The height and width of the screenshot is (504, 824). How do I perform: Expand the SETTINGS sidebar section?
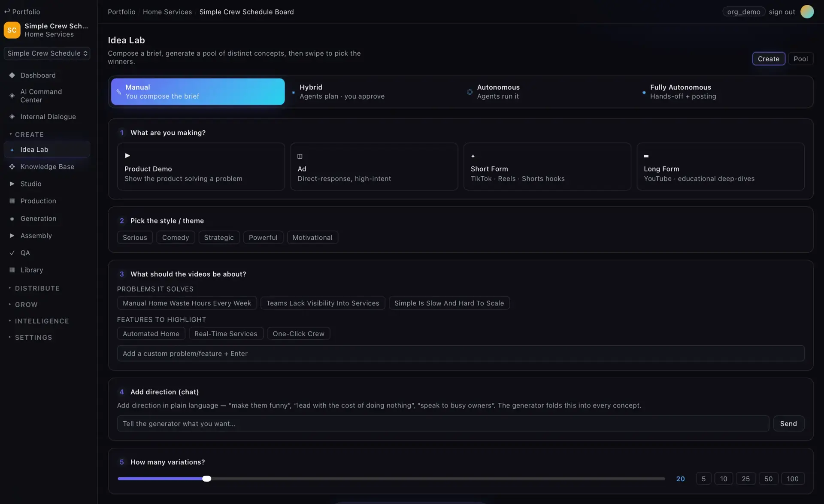[x=33, y=338]
